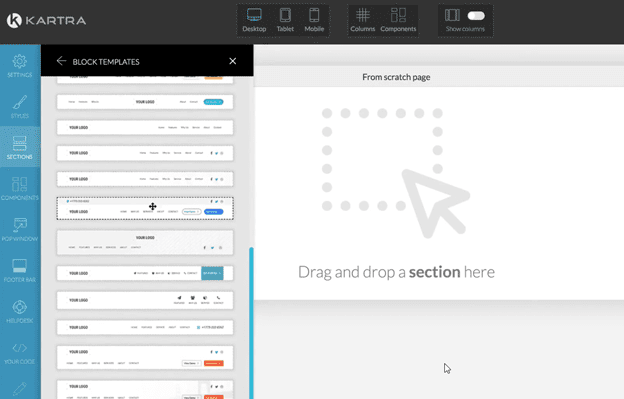Open Components from top toolbar
This screenshot has width=624, height=399.
click(x=398, y=21)
